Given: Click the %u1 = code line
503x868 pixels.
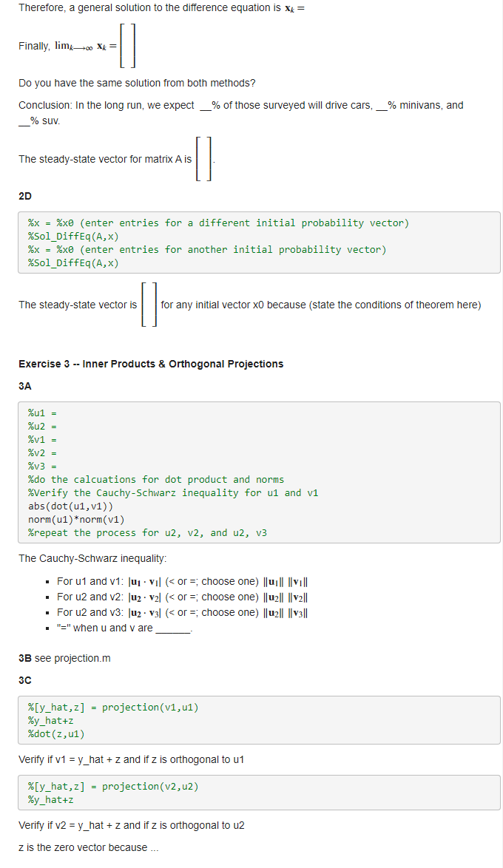Looking at the screenshot, I should (x=43, y=413).
